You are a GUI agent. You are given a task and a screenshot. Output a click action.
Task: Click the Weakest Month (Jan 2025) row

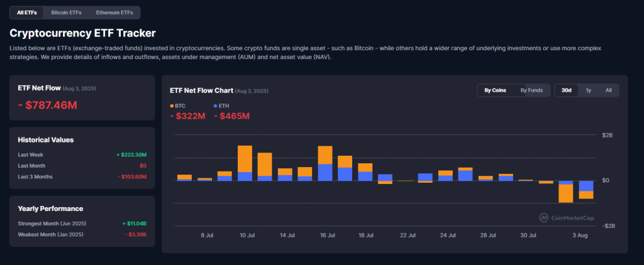click(x=82, y=234)
